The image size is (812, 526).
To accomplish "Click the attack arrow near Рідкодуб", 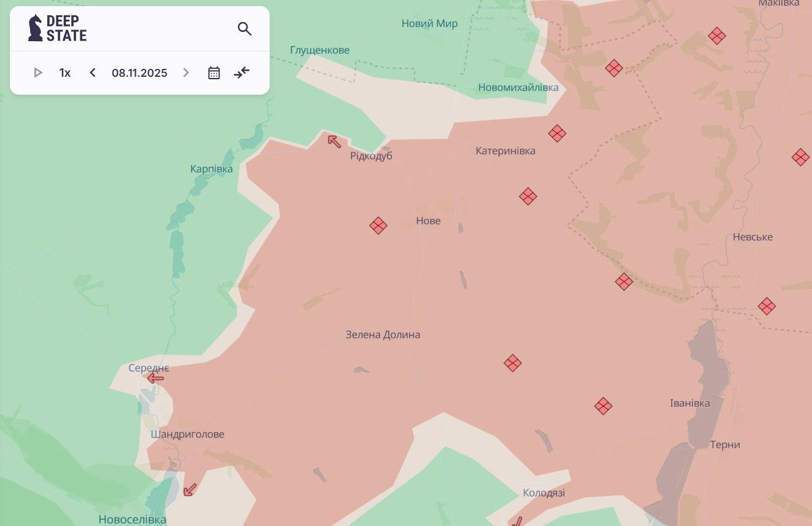I will tap(334, 141).
